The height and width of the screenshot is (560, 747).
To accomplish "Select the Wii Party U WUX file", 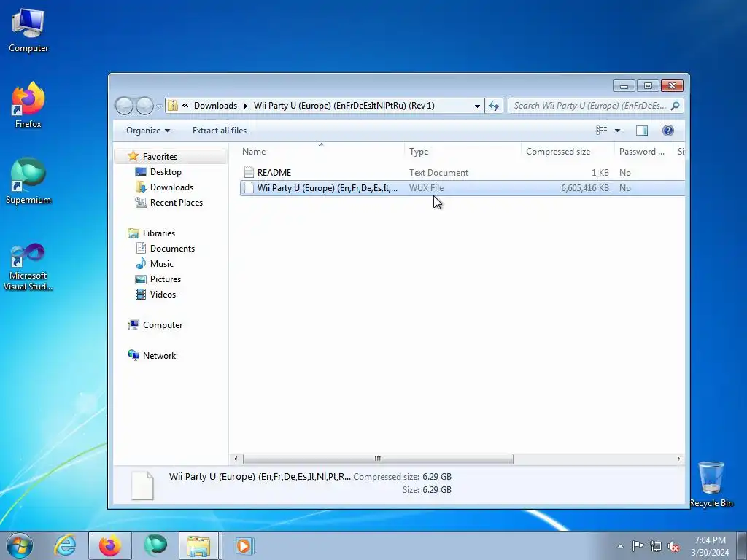I will (x=462, y=188).
